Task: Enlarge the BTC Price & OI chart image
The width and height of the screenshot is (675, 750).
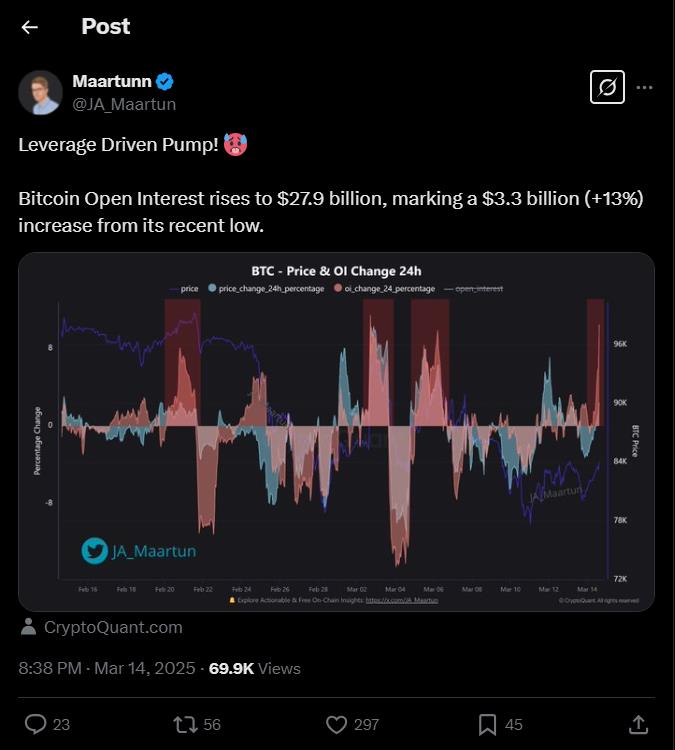Action: [336, 431]
